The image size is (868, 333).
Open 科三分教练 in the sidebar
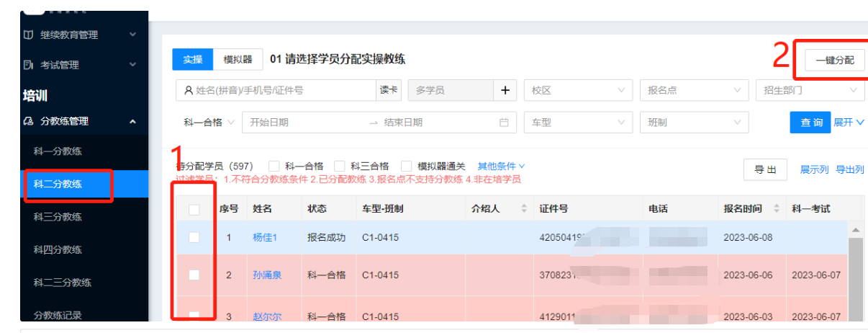58,217
